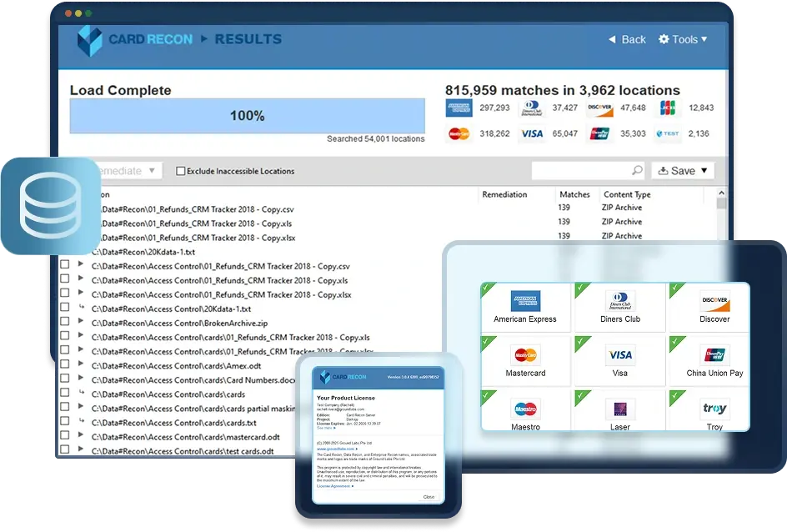
Task: Enable Exclude Inaccessible Locations checkbox
Action: (x=180, y=171)
